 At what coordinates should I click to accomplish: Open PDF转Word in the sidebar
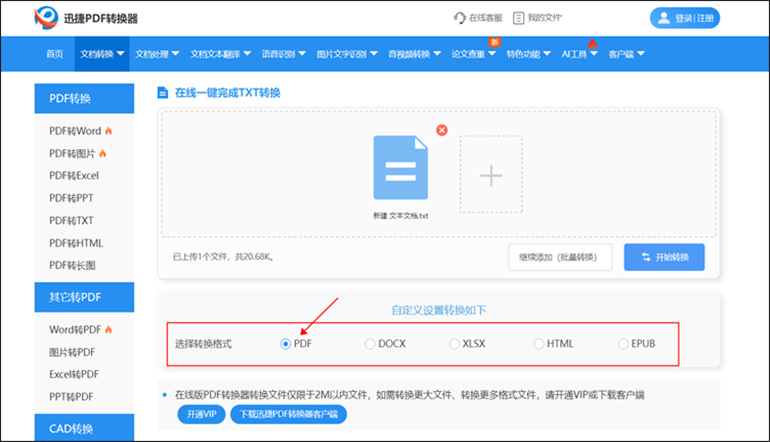coord(75,131)
